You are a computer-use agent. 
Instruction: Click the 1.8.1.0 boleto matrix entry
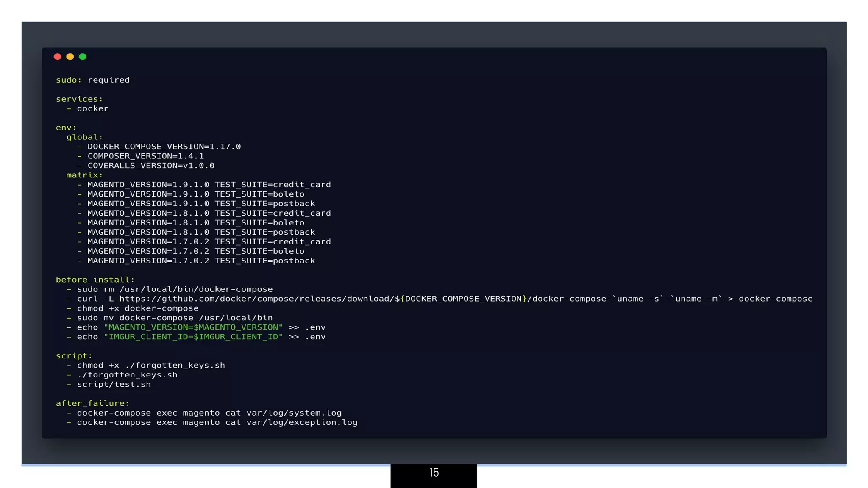click(195, 223)
